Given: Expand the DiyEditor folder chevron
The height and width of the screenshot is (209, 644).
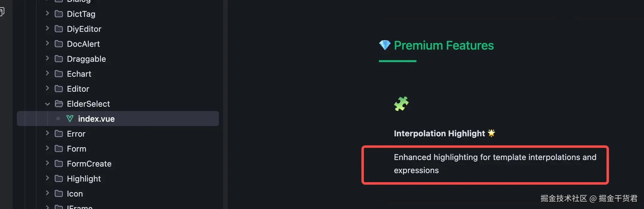Looking at the screenshot, I should coord(48,28).
